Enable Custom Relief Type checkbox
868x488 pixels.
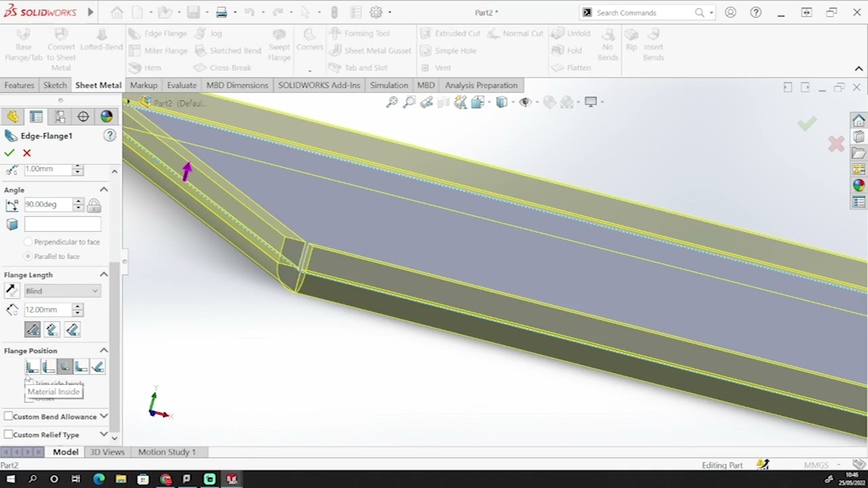click(x=8, y=434)
